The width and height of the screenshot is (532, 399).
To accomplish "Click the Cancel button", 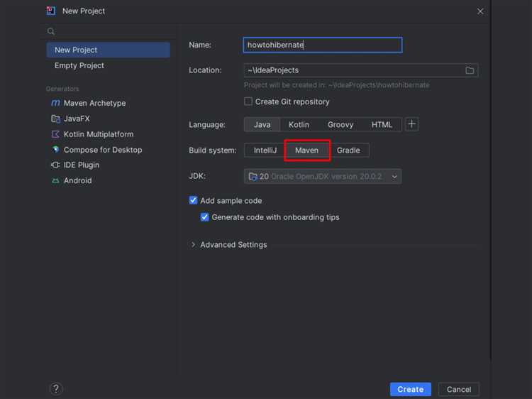I will 459,389.
